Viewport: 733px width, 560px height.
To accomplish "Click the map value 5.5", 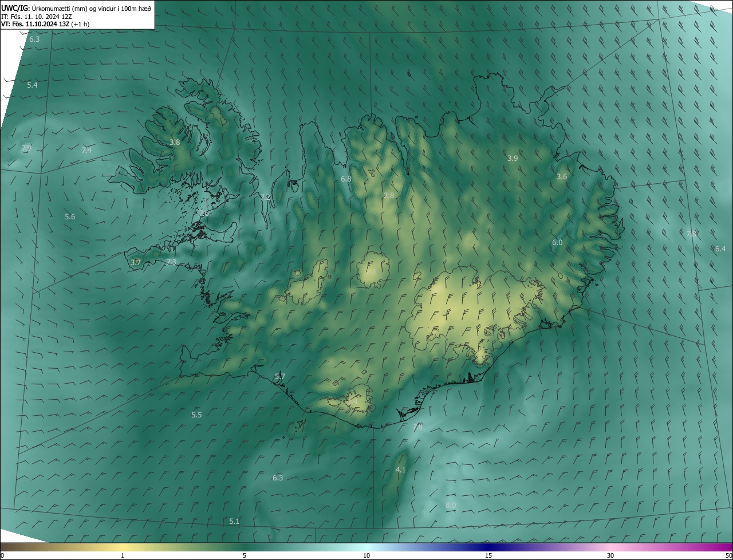I will pos(196,415).
